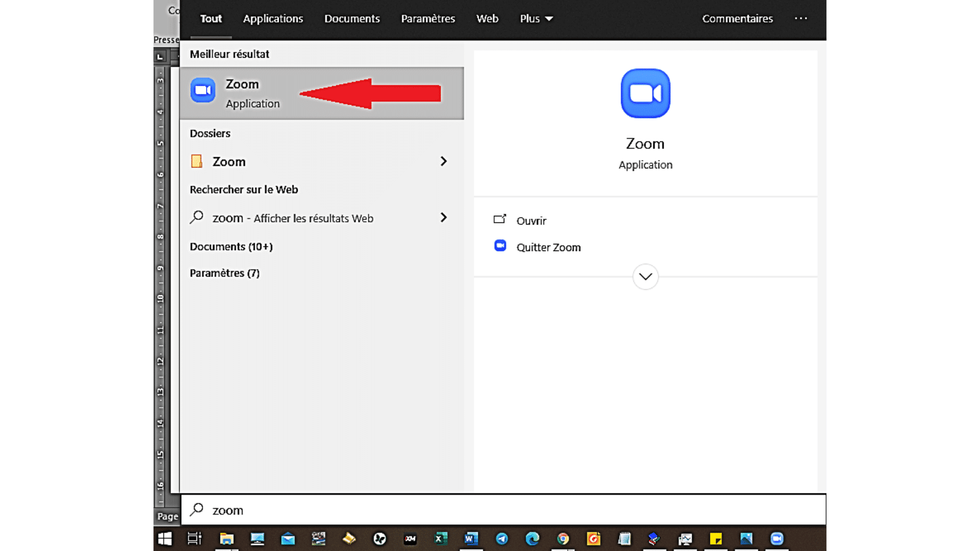Screen dimensions: 980x551
Task: Open the Plus dropdown filter
Action: pyautogui.click(x=536, y=18)
